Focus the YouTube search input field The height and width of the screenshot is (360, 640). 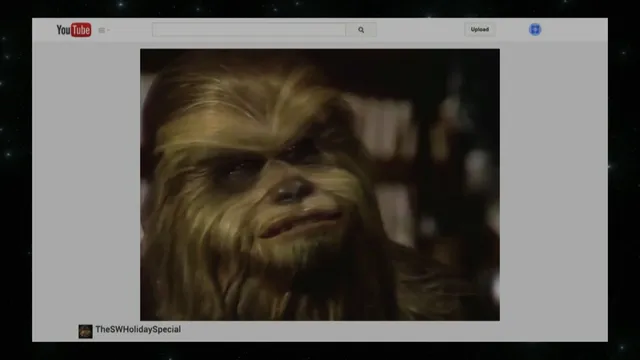click(x=249, y=30)
